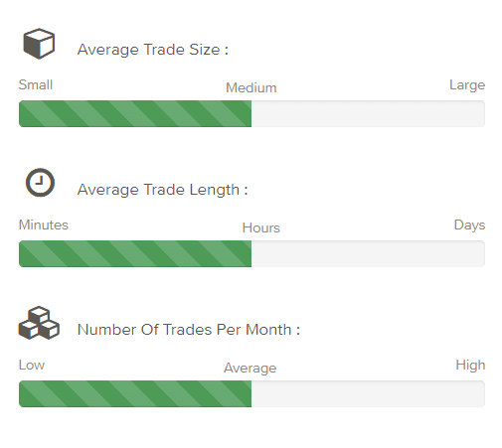The width and height of the screenshot is (502, 448).
Task: Select the High label
Action: [470, 366]
